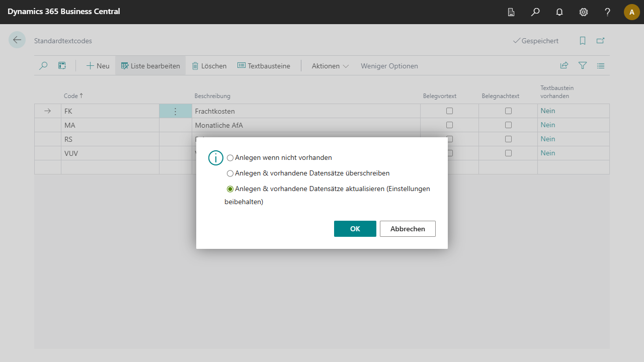Image resolution: width=644 pixels, height=362 pixels.
Task: Open the three-dot row menu for FK
Action: tap(175, 111)
